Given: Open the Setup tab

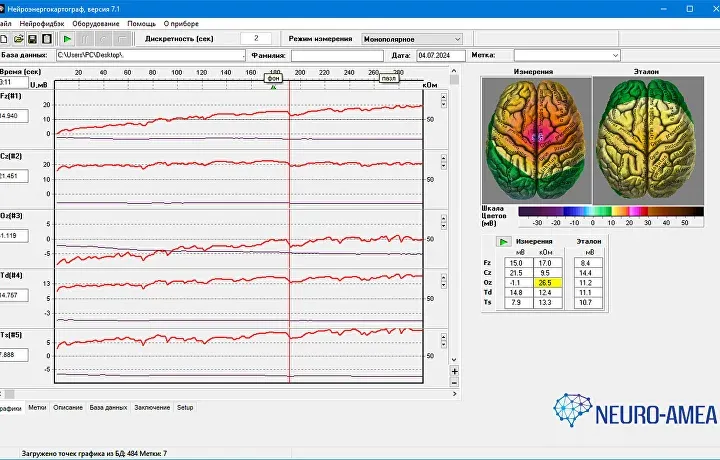Looking at the screenshot, I should pos(186,408).
